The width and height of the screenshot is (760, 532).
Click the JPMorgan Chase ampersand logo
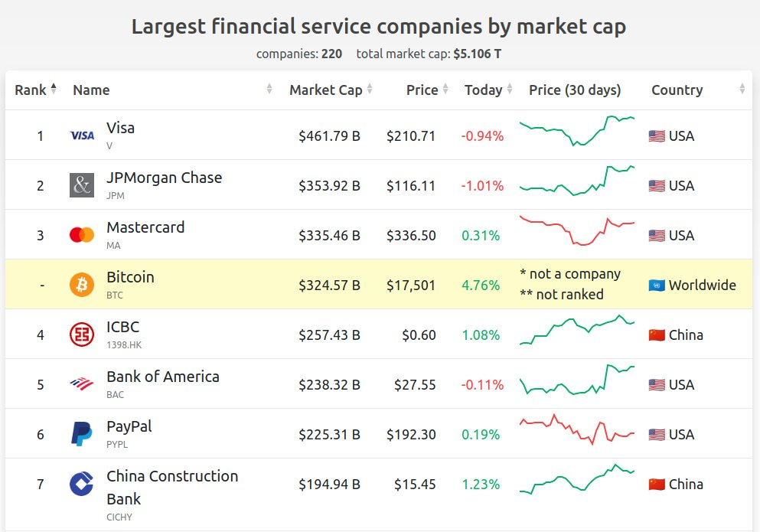point(82,185)
